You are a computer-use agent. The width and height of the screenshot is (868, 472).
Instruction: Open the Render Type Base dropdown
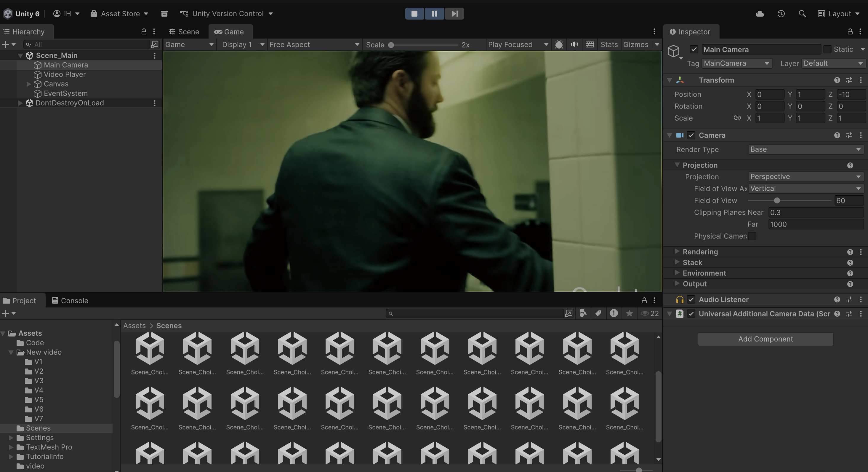tap(806, 149)
